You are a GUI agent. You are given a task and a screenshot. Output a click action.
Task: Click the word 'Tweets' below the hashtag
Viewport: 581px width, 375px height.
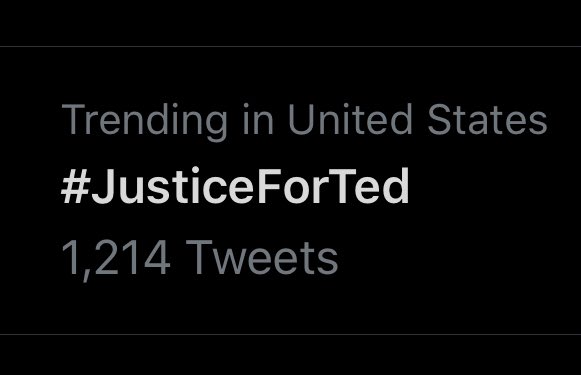tap(262, 258)
